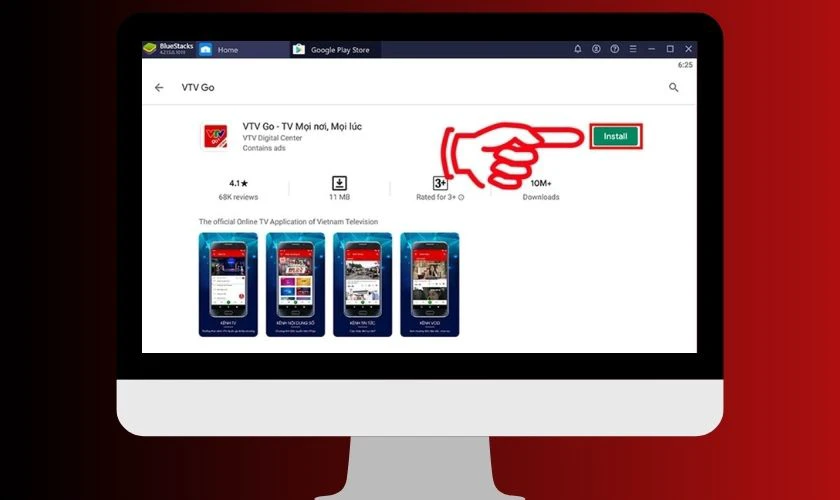Click the BlueStacks logo icon
The height and width of the screenshot is (500, 840).
[149, 49]
